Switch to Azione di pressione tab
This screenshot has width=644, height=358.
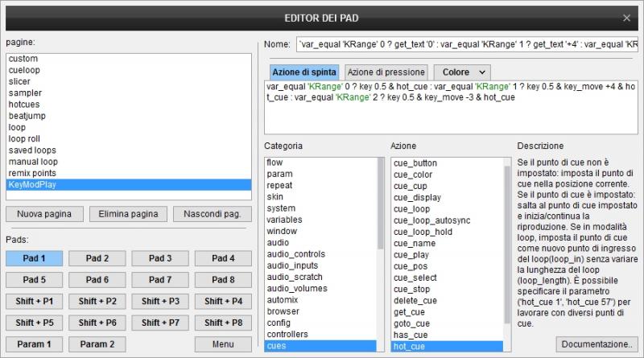386,72
